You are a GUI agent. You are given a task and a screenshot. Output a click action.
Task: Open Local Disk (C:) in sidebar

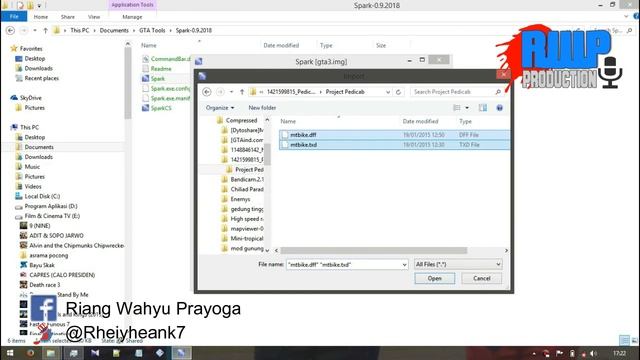click(42, 196)
